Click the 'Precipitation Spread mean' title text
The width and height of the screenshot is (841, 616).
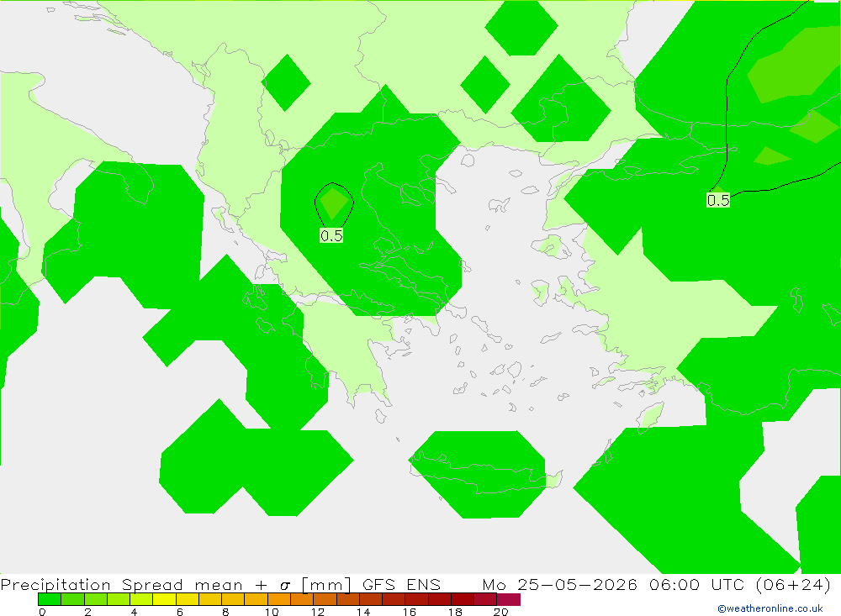(121, 584)
